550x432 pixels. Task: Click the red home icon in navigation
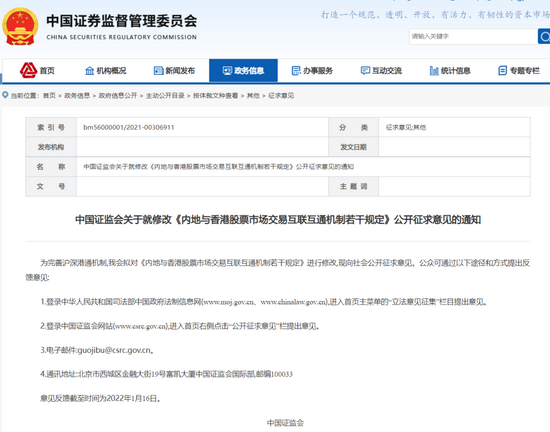[28, 70]
